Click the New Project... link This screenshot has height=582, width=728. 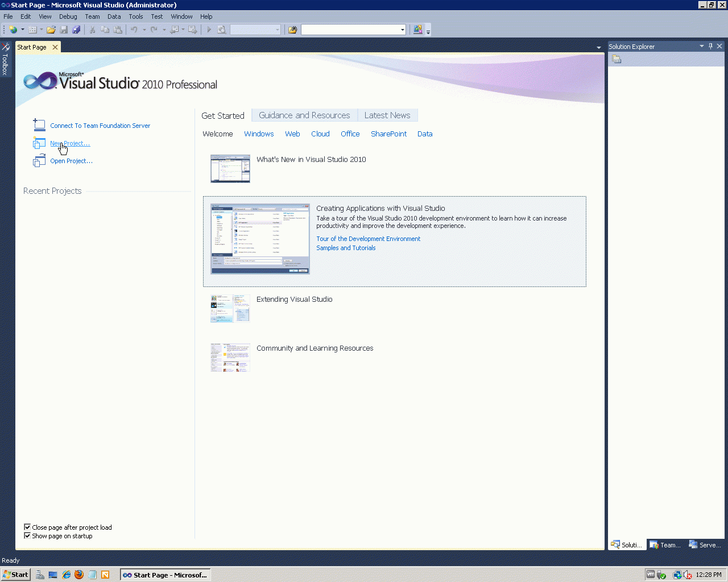(x=70, y=143)
